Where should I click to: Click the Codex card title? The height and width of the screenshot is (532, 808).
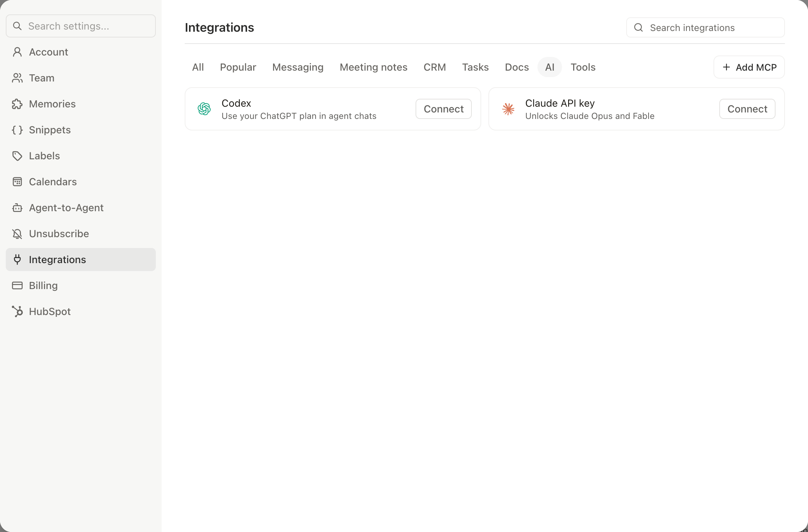click(x=236, y=103)
